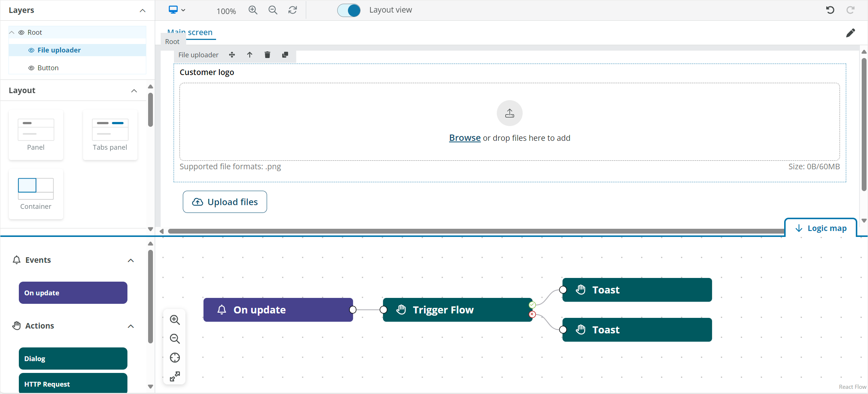The image size is (868, 394).
Task: Disable Layout view
Action: pyautogui.click(x=348, y=10)
